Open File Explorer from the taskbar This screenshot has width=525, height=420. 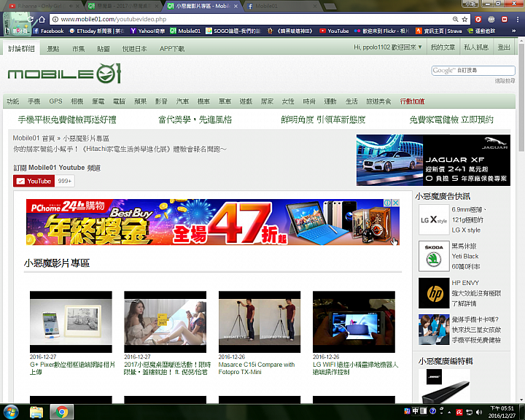36,412
